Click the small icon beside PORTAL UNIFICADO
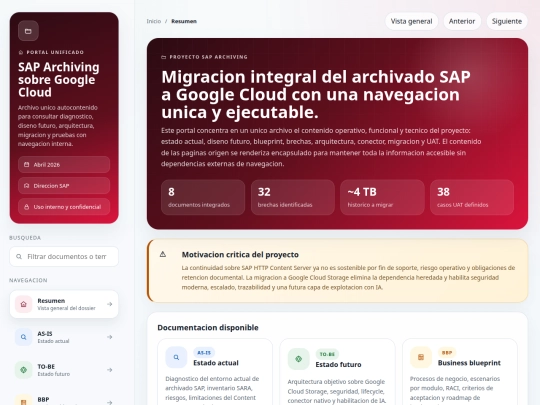Image resolution: width=540 pixels, height=405 pixels. pyautogui.click(x=21, y=52)
